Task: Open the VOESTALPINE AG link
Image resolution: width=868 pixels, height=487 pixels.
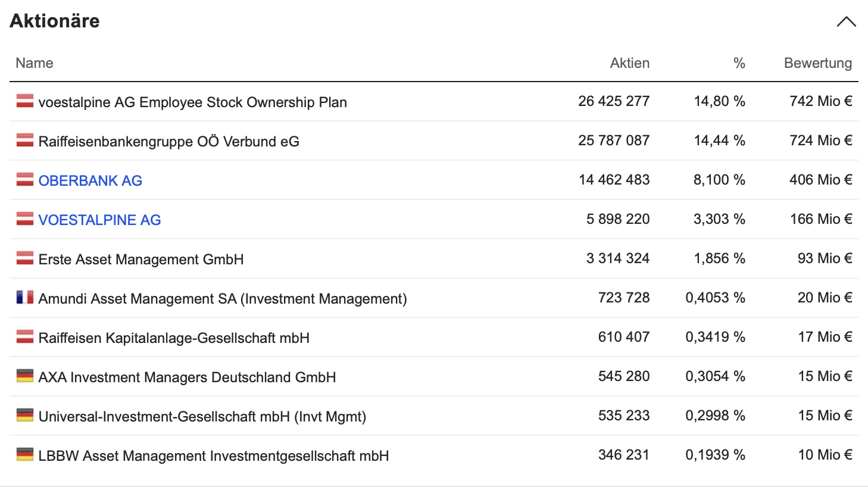Action: pos(99,220)
